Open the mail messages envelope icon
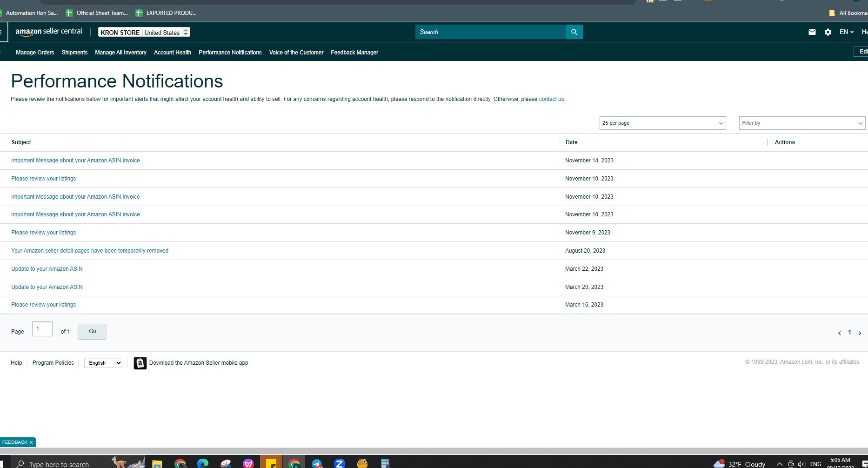The height and width of the screenshot is (468, 868). [812, 32]
